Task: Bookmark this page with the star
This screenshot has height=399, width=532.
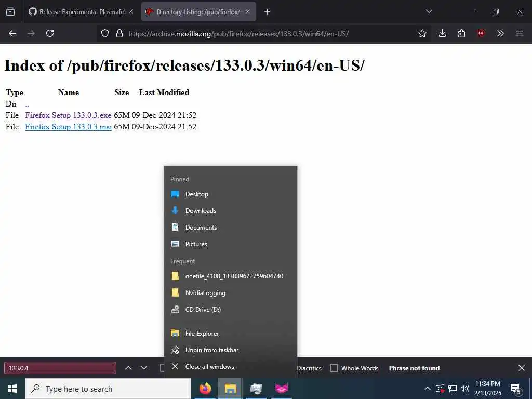Action: [422, 33]
